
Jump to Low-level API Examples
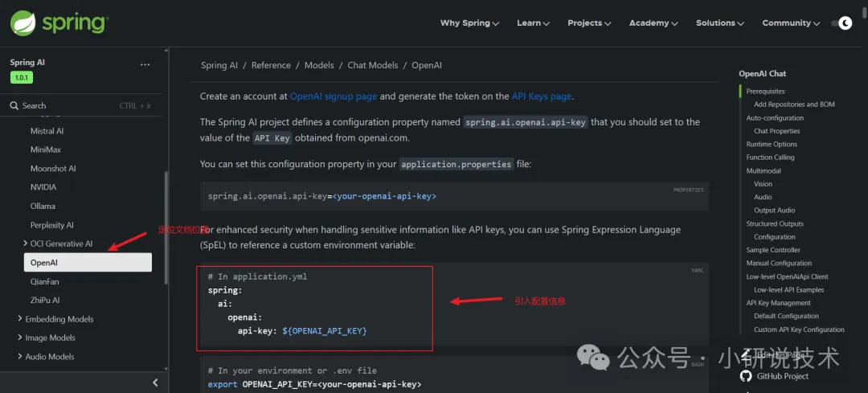789,289
